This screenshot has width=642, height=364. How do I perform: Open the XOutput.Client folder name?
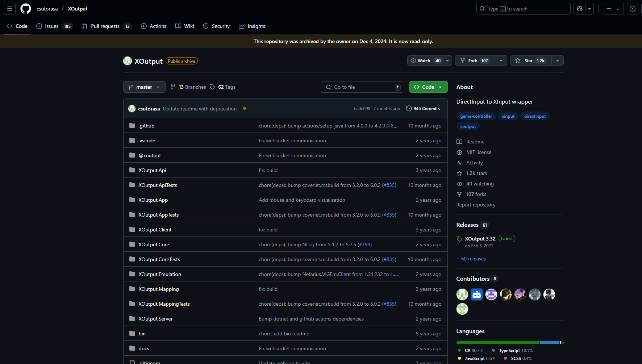coord(155,230)
